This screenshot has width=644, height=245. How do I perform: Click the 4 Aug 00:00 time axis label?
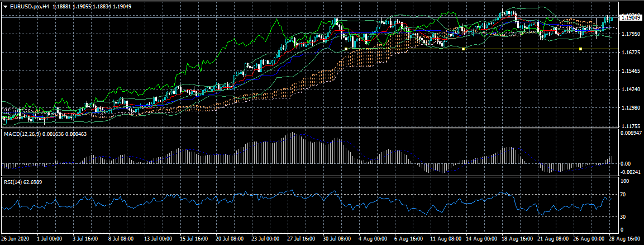371,238
